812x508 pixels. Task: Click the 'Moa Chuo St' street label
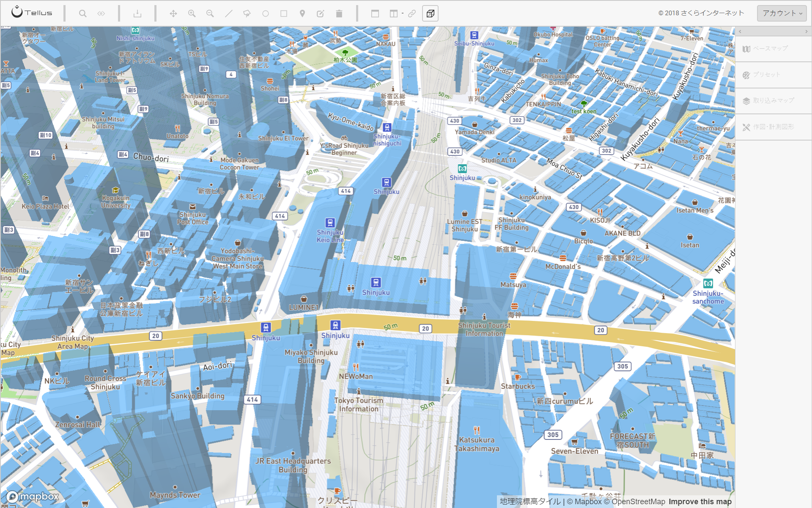565,168
